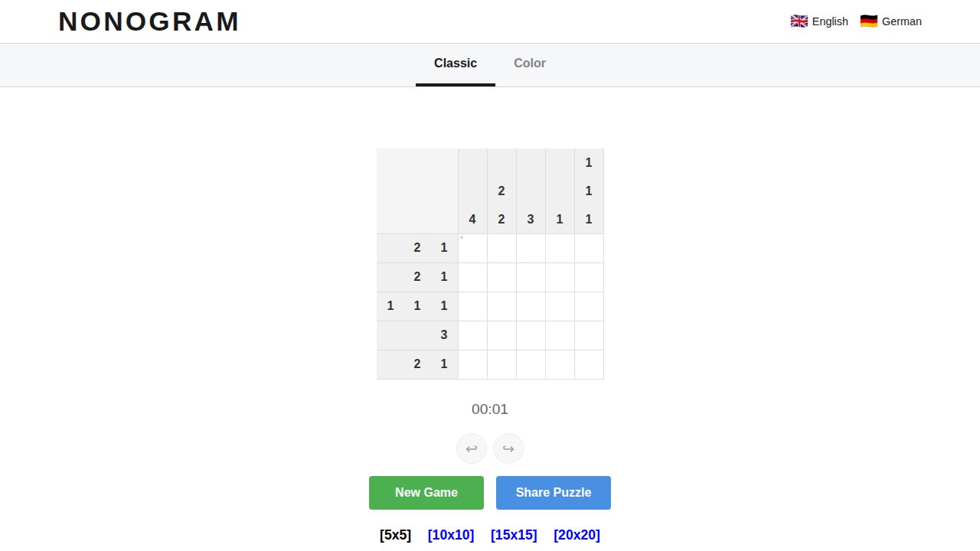The width and height of the screenshot is (980, 551).
Task: Choose the 10x10 puzzle size
Action: pos(451,535)
